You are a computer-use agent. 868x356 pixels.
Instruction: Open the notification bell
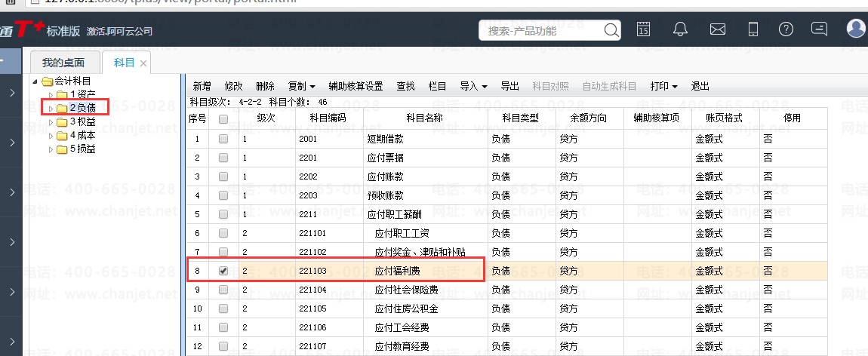point(680,29)
